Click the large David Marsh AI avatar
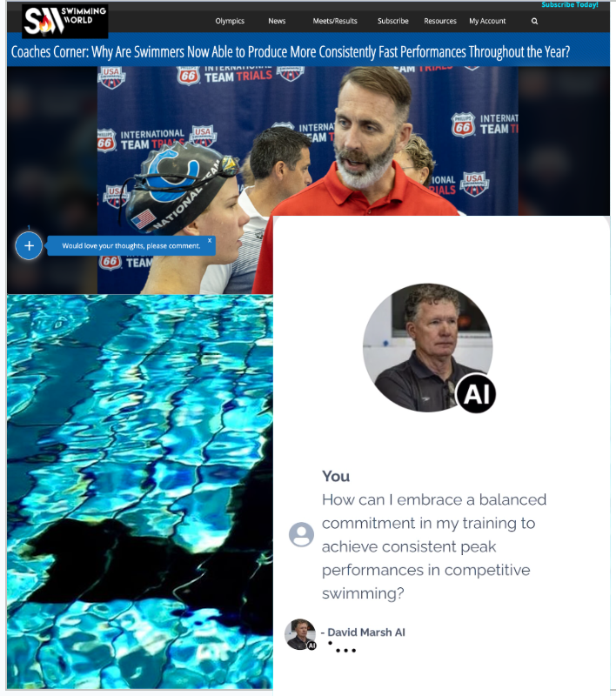This screenshot has height=696, width=616. (x=428, y=347)
